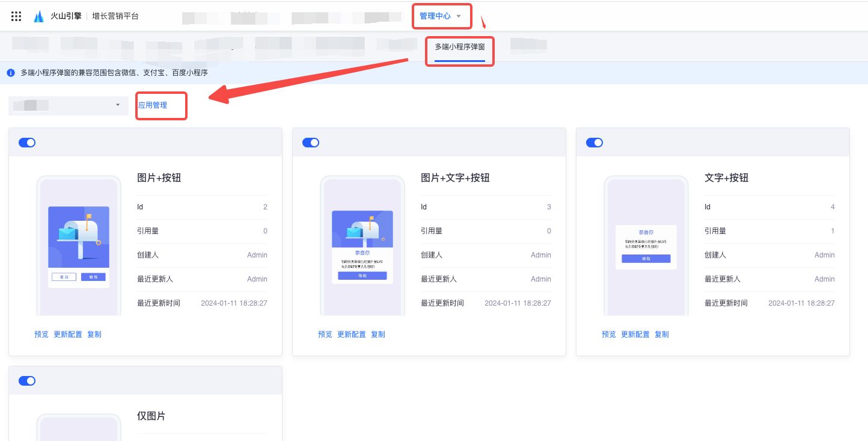
Task: Switch to the 多端小程序弹窗 tab
Action: (x=460, y=47)
